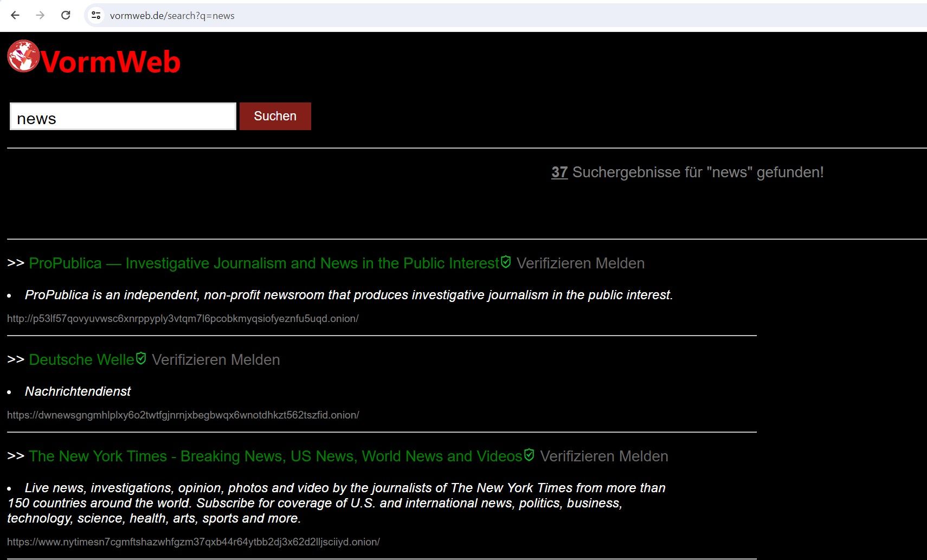Click verified shield icon beside ProPublica

pyautogui.click(x=506, y=262)
